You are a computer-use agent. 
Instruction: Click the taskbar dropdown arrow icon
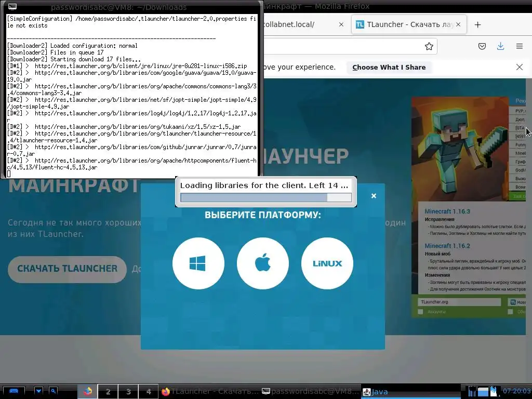point(38,391)
